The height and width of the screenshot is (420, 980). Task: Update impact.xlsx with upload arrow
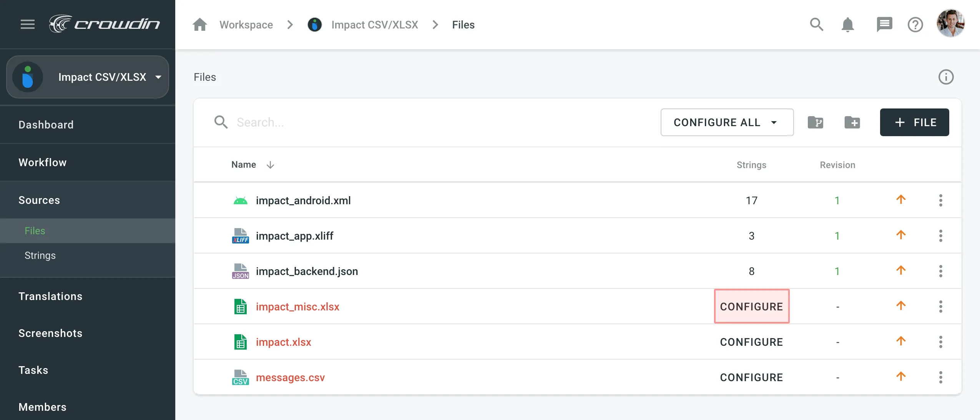(x=901, y=341)
